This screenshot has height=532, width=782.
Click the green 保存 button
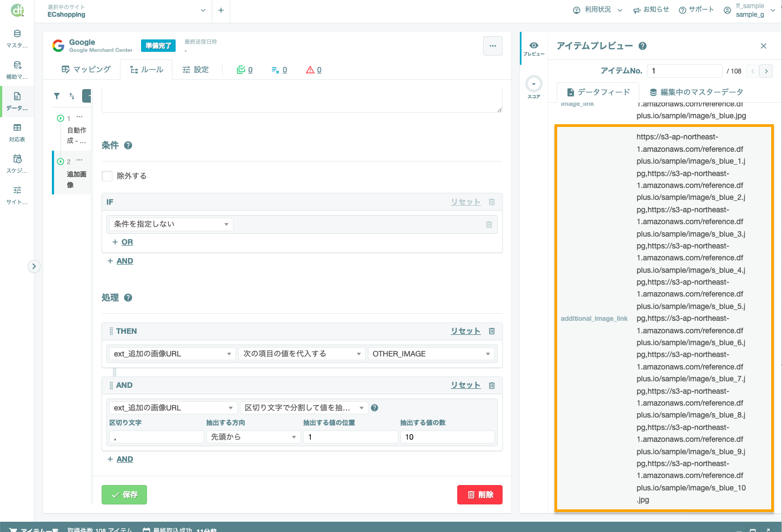[x=124, y=495]
